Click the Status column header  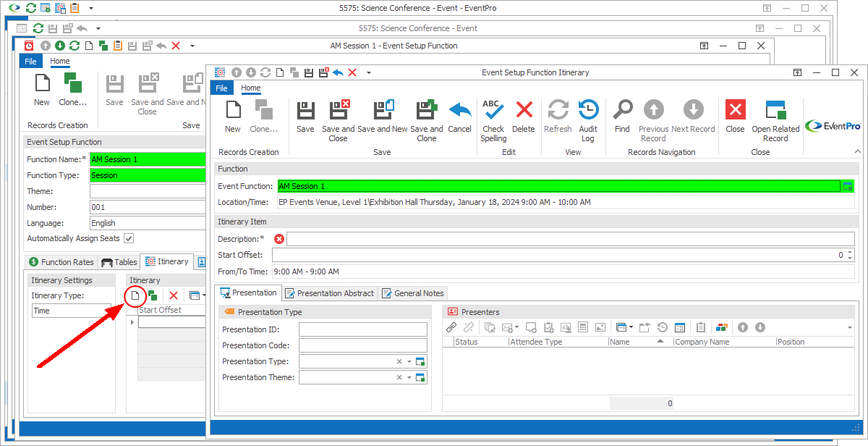(x=481, y=342)
